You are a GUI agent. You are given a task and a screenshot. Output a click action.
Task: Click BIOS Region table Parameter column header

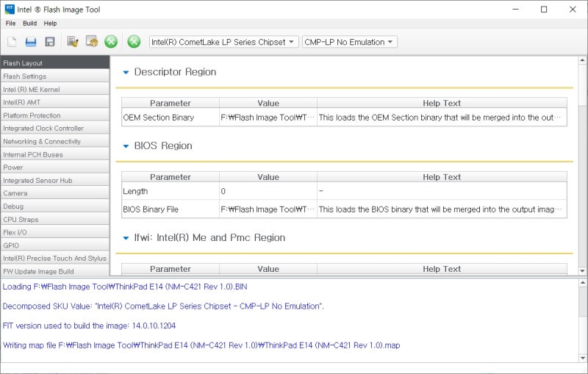point(171,177)
